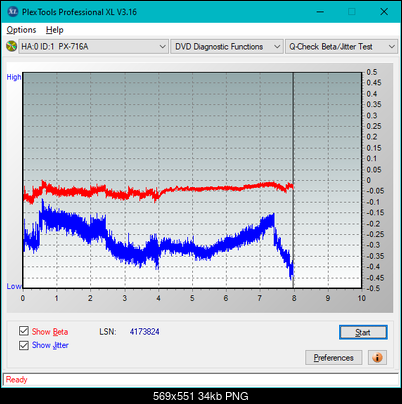Toggle the Show Jitter checkbox
This screenshot has height=404, width=402.
click(24, 345)
